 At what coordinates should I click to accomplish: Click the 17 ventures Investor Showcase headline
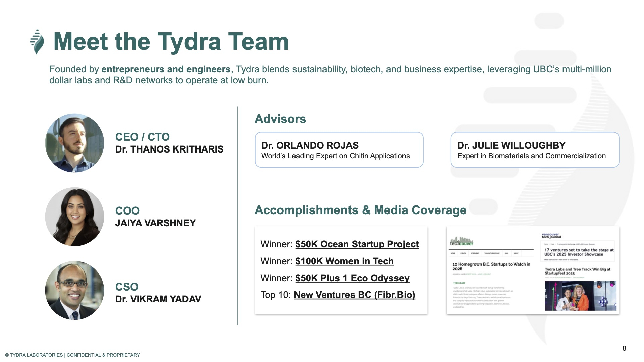pyautogui.click(x=579, y=252)
